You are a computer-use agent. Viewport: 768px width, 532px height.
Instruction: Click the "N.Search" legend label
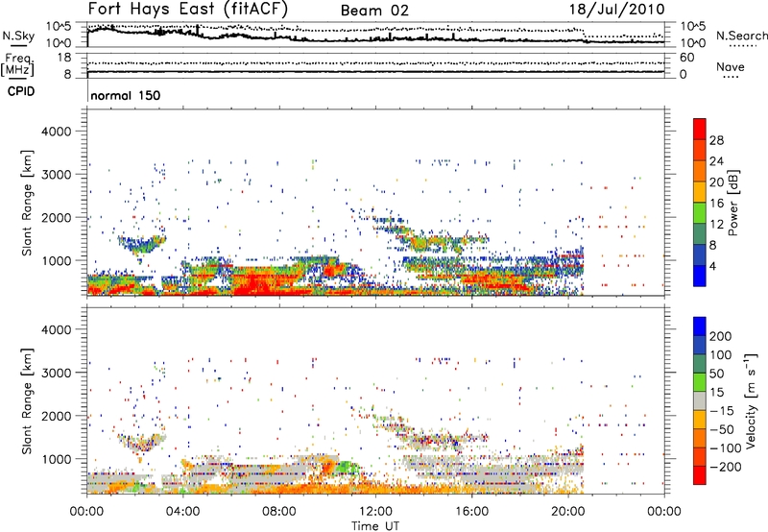tap(741, 36)
